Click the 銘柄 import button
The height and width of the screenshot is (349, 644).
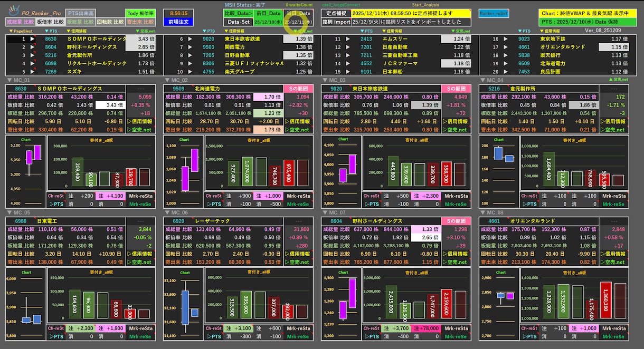pos(336,22)
